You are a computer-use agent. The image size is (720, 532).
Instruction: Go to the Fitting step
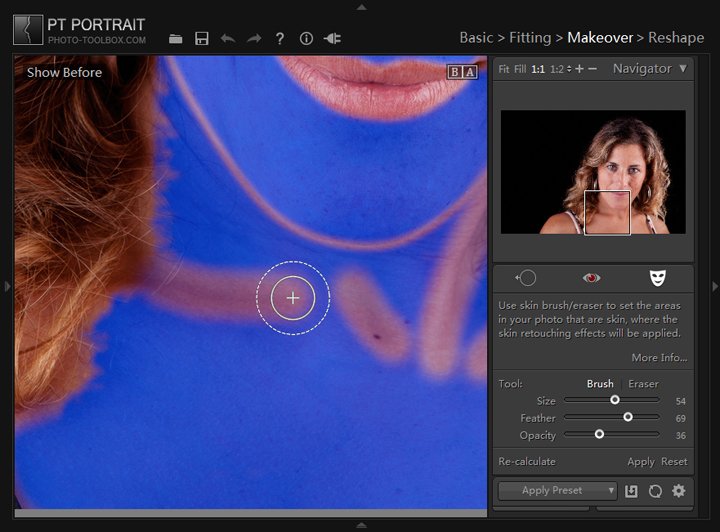[x=530, y=37]
